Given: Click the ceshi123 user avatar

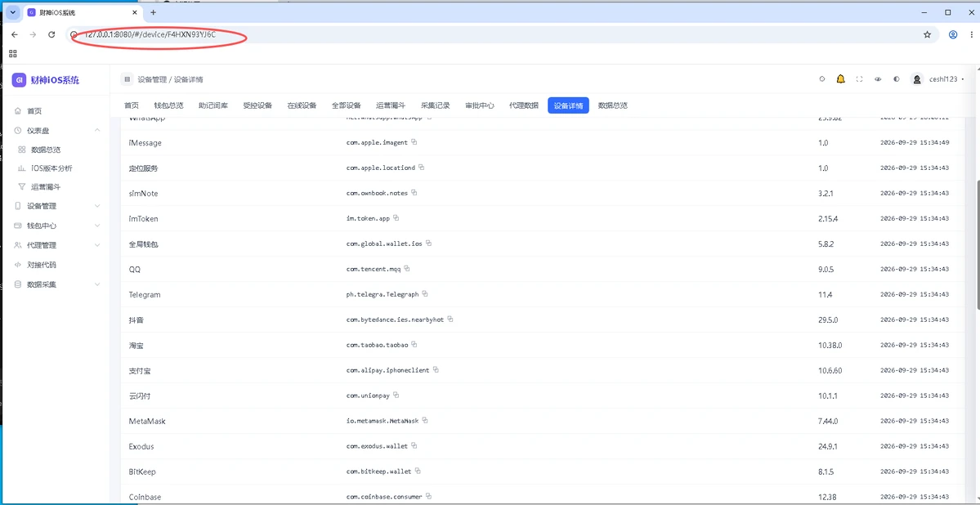Looking at the screenshot, I should pos(917,79).
